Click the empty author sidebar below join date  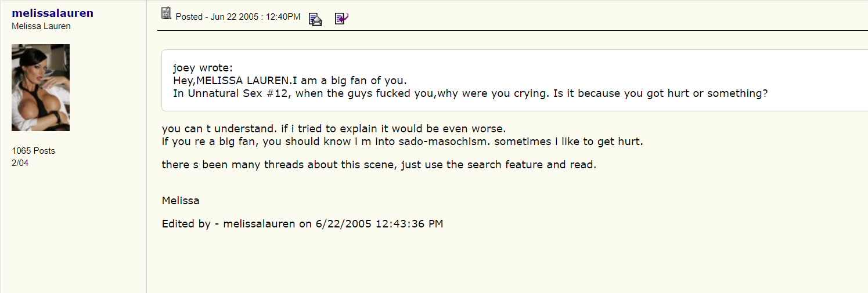coord(73,232)
